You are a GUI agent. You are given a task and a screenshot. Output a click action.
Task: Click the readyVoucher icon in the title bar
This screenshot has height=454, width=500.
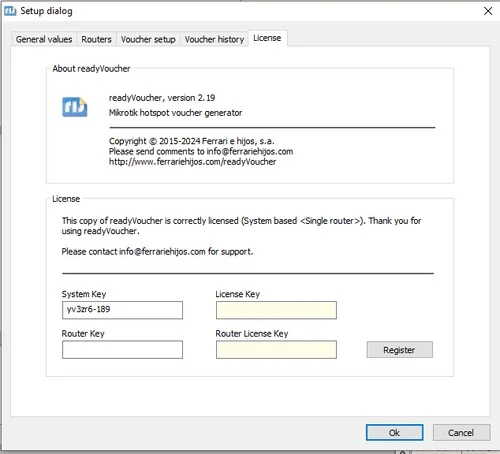click(x=10, y=11)
